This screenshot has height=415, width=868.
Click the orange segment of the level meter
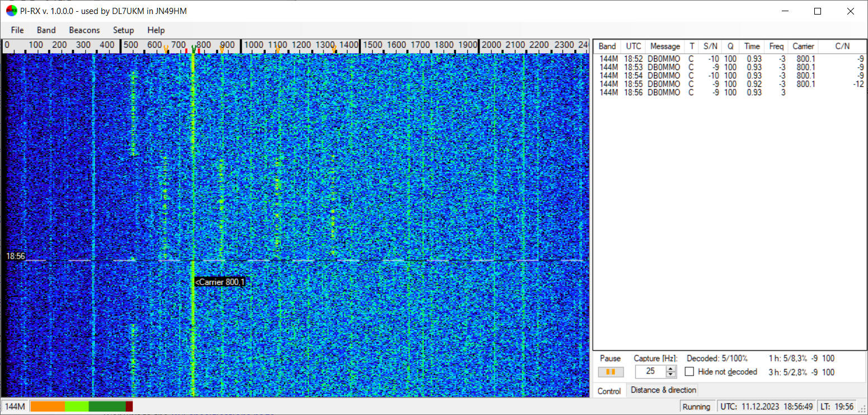pyautogui.click(x=48, y=407)
